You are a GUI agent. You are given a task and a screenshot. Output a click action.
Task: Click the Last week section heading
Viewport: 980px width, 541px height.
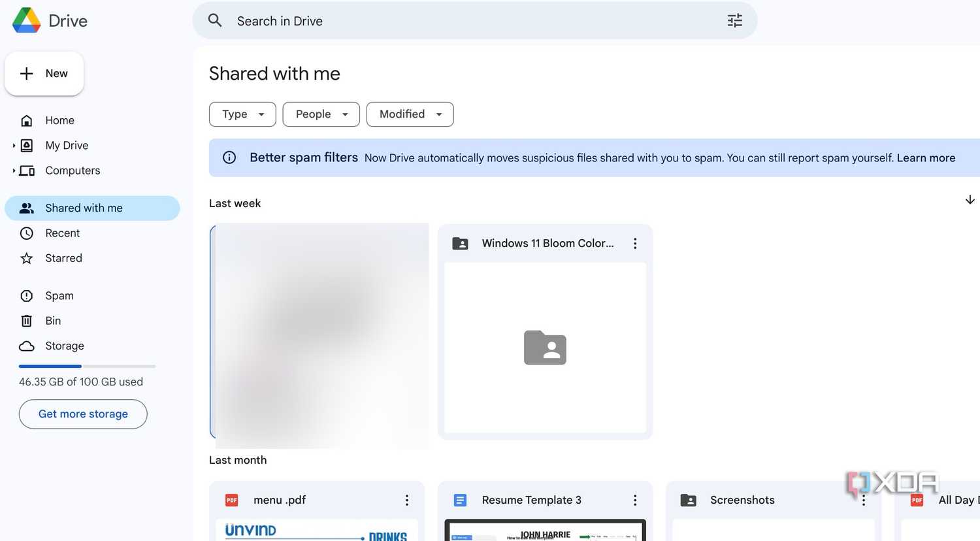pos(235,203)
